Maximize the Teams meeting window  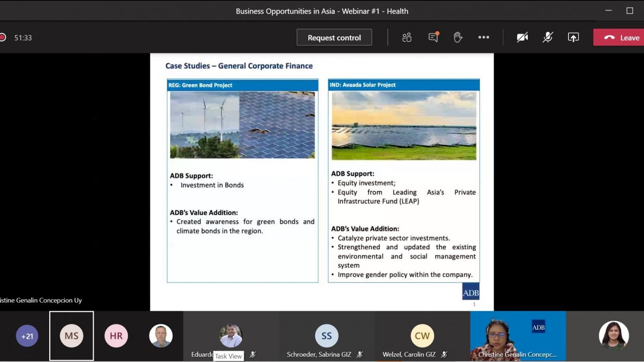629,11
